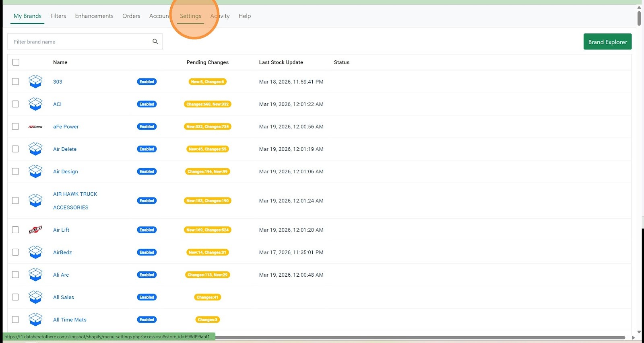Click Enabled badge for aFe Power
Image resolution: width=644 pixels, height=343 pixels.
[147, 127]
